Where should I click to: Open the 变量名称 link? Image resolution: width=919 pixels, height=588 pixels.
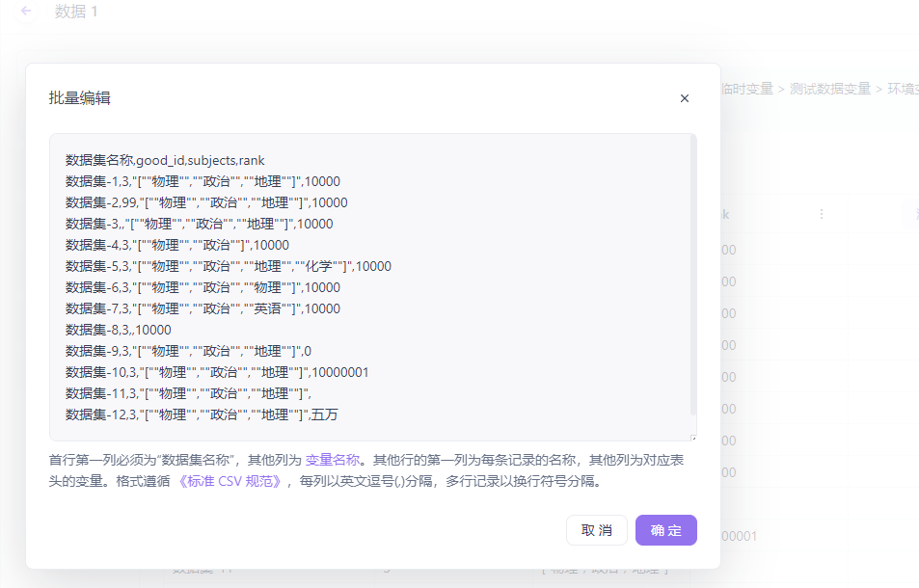click(x=333, y=460)
